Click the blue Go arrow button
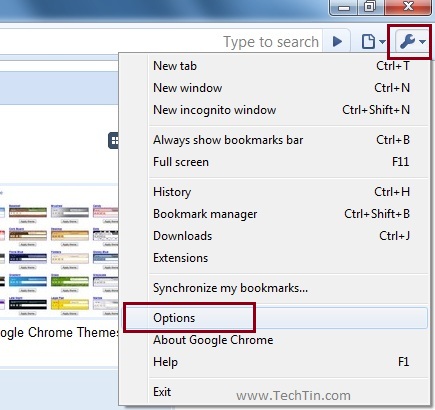 tap(337, 42)
